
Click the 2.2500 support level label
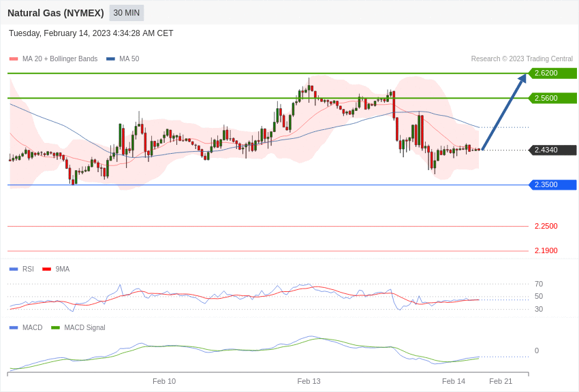pyautogui.click(x=546, y=226)
